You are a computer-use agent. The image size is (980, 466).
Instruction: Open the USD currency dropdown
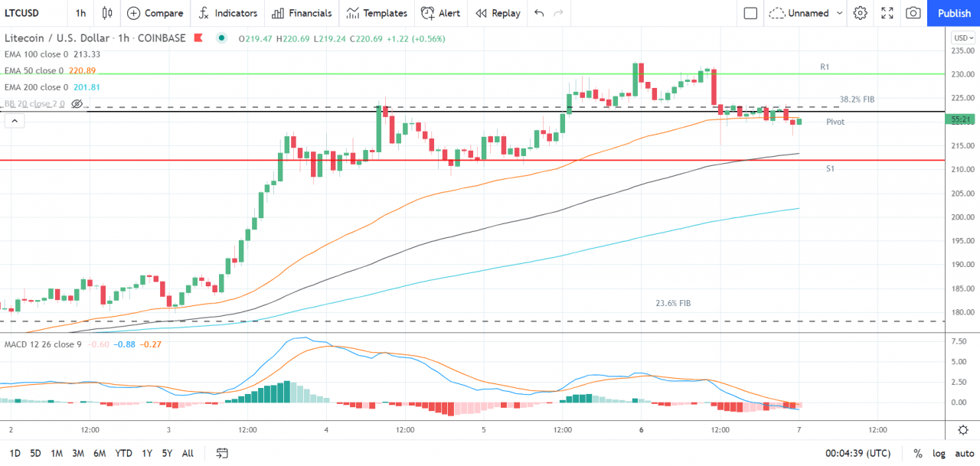[963, 37]
